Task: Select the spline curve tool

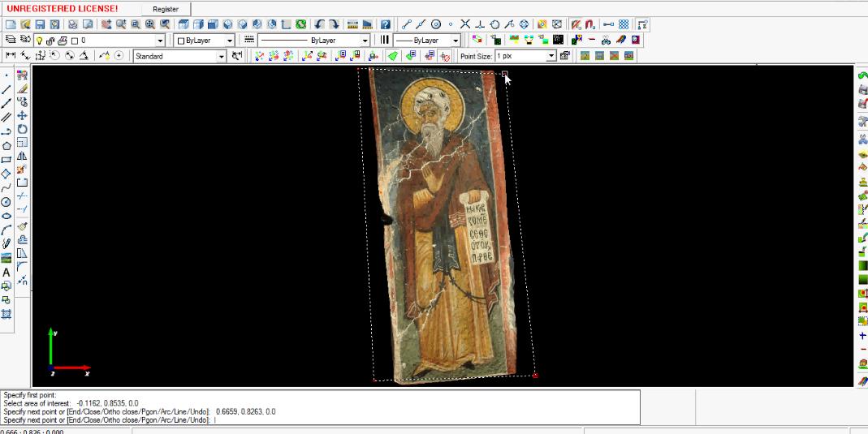Action: pos(6,188)
